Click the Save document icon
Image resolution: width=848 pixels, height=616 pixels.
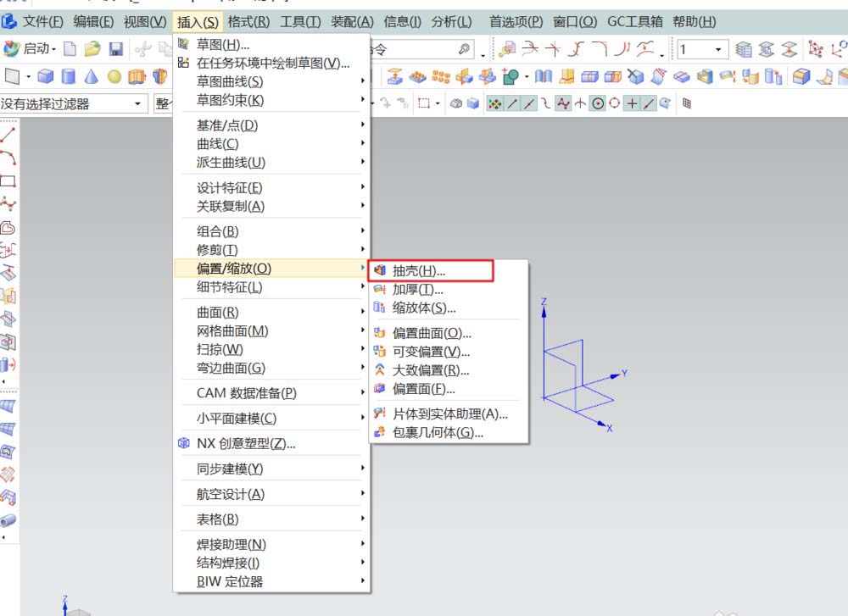[x=115, y=49]
